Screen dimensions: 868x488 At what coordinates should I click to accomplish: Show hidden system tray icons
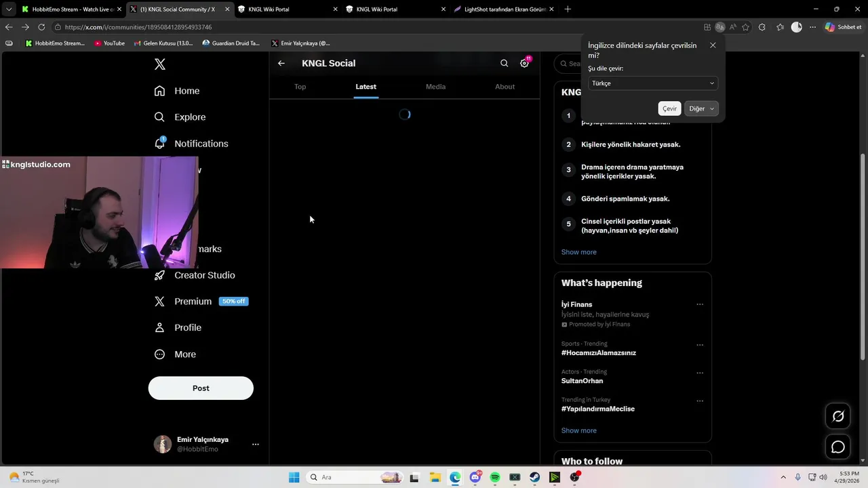point(783,477)
